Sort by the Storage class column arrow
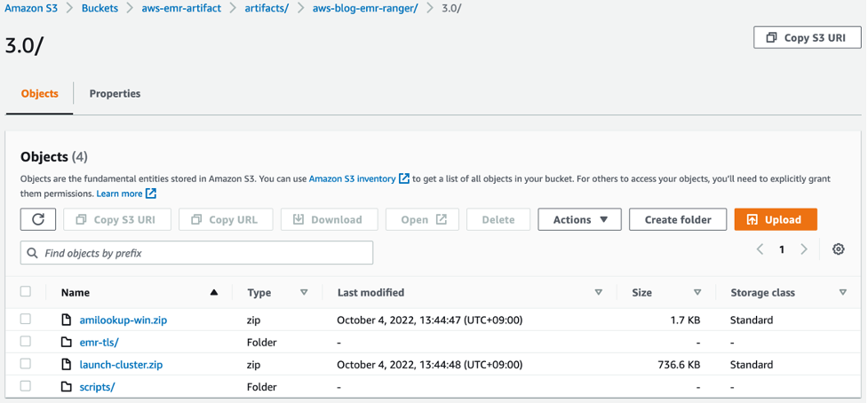 tap(842, 292)
